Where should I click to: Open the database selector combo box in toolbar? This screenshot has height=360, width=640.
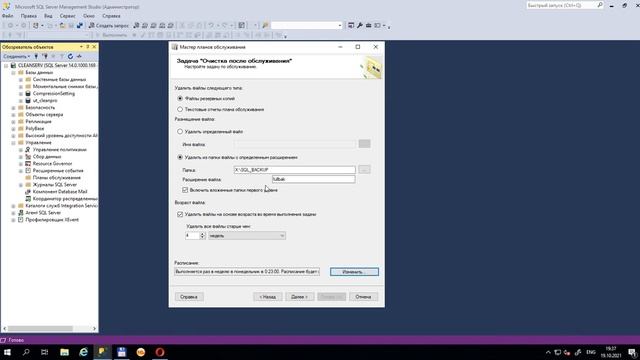pos(306,25)
